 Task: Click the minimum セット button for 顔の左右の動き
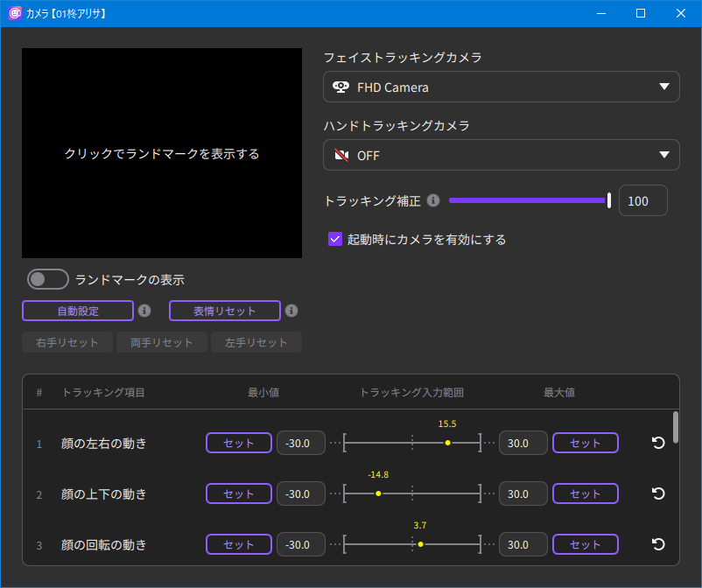[239, 443]
